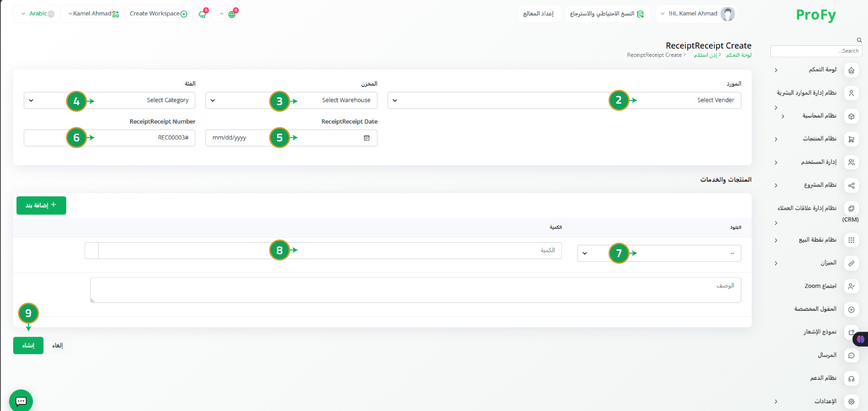Click the products system cart icon
The width and height of the screenshot is (868, 411).
click(x=851, y=139)
